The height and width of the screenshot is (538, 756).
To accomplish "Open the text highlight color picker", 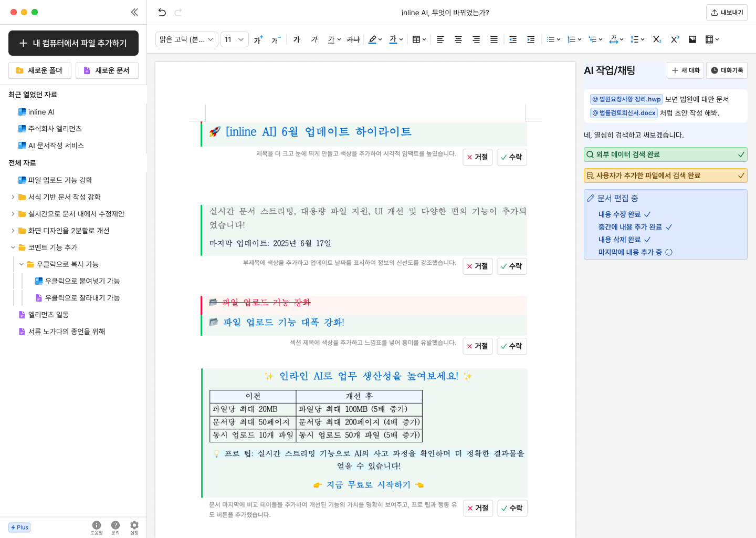I will click(x=375, y=39).
